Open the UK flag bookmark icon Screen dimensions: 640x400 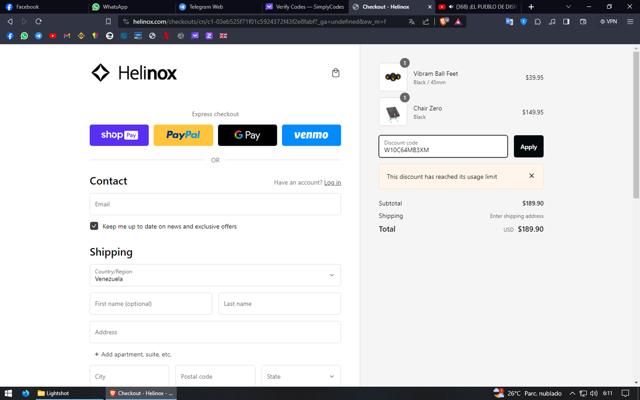[223, 36]
